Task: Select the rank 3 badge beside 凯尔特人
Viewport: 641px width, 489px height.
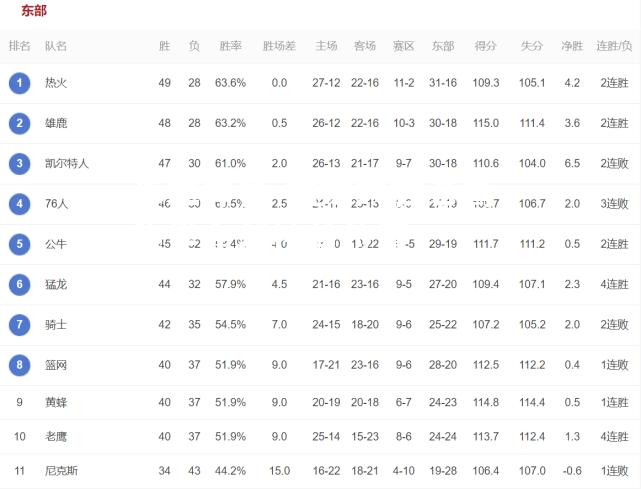Action: pos(20,164)
